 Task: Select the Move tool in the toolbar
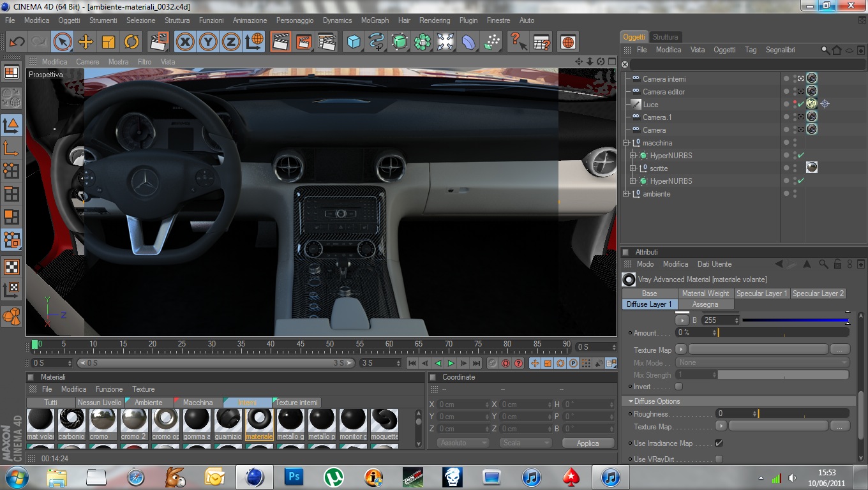coord(85,42)
